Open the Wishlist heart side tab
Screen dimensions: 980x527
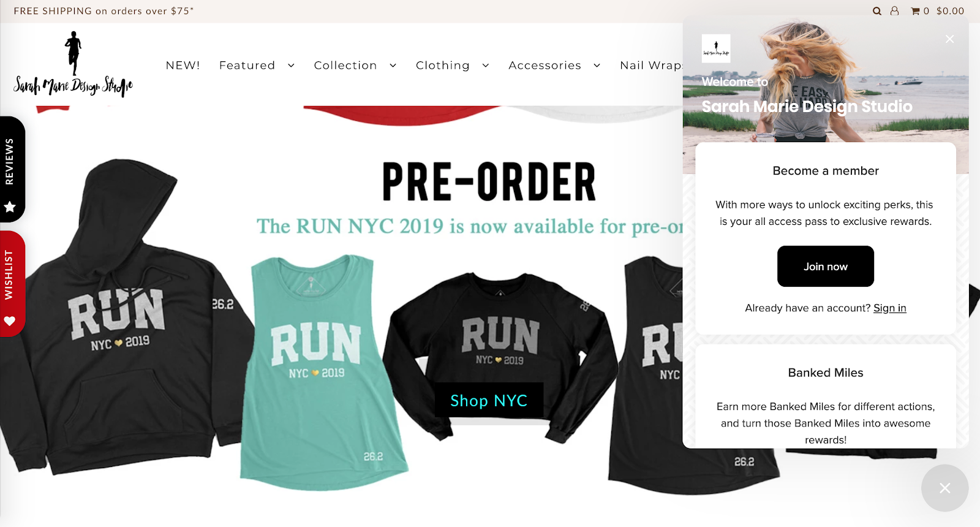tap(12, 284)
